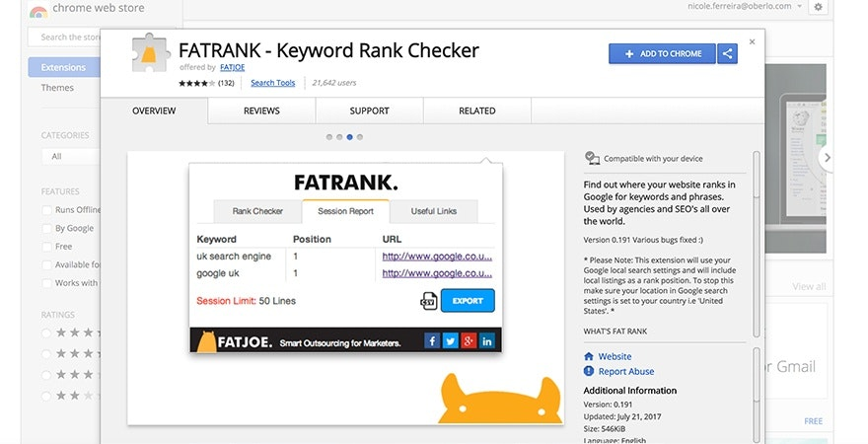Select the two-star rating radio button
Viewport: 868px width, 444px height.
coord(46,396)
